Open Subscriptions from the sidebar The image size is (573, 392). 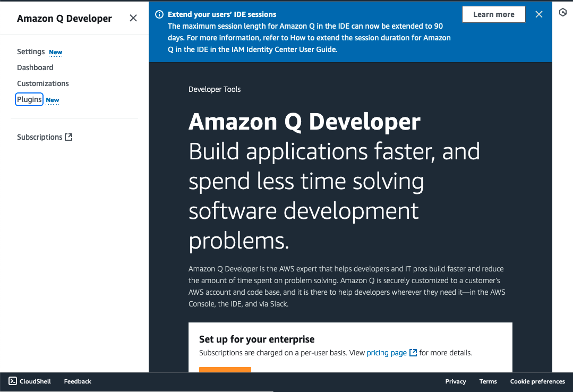click(39, 137)
